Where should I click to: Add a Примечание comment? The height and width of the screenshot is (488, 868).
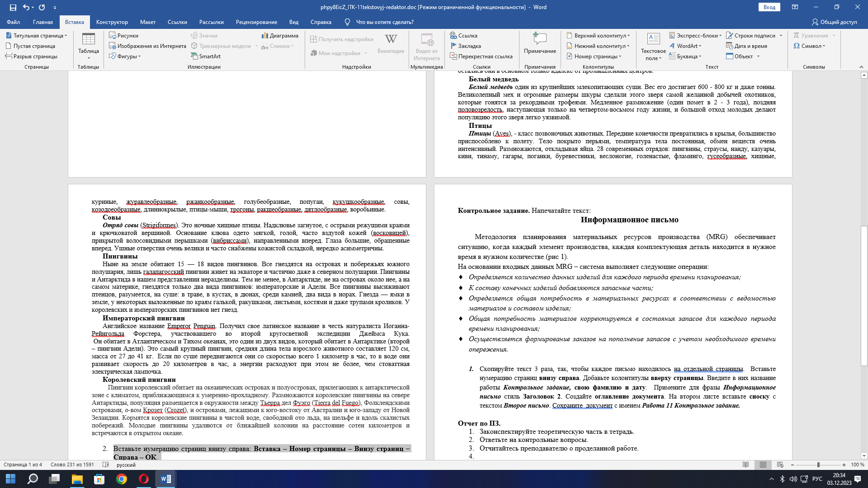pos(540,43)
